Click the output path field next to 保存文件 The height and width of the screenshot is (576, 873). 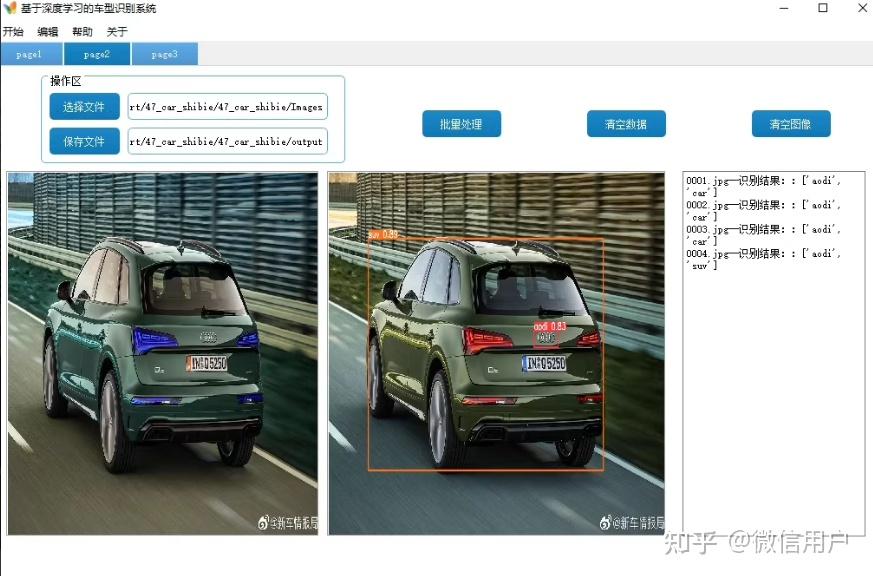pos(227,141)
